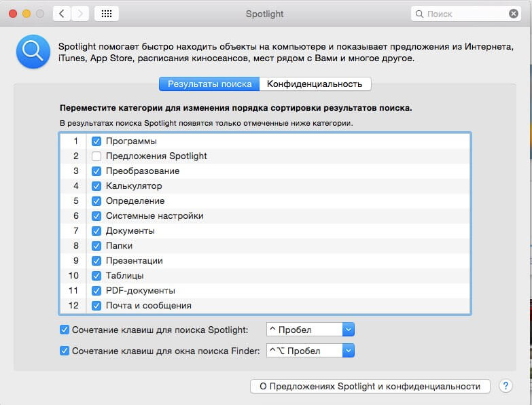This screenshot has height=405, width=532.
Task: Click the Spotlight window title
Action: [x=265, y=14]
